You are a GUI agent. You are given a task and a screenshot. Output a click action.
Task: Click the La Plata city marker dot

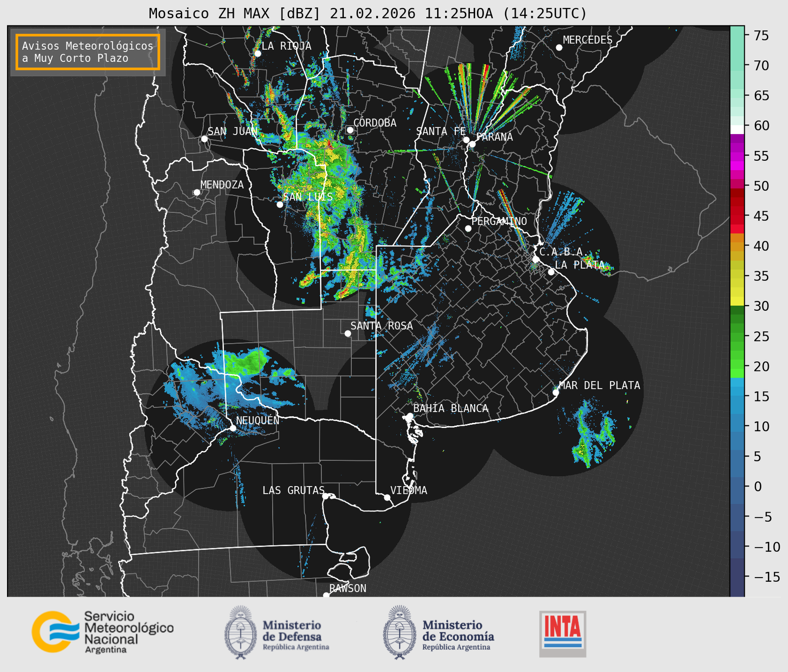point(551,272)
